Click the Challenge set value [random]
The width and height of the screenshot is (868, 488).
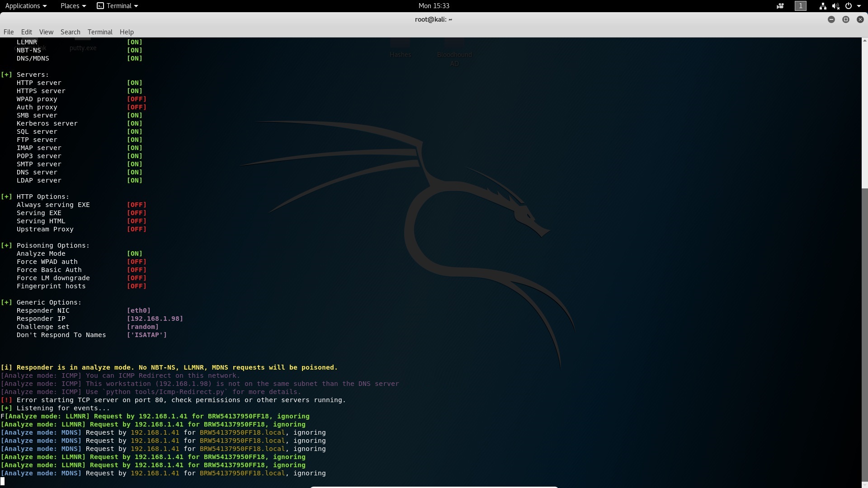coord(143,327)
